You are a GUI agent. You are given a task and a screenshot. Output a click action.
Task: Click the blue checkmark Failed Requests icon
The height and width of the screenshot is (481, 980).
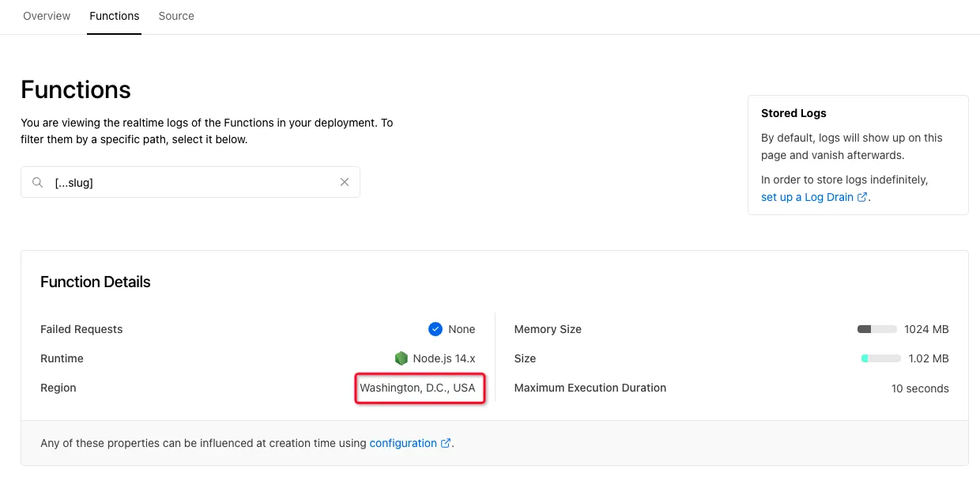tap(435, 329)
